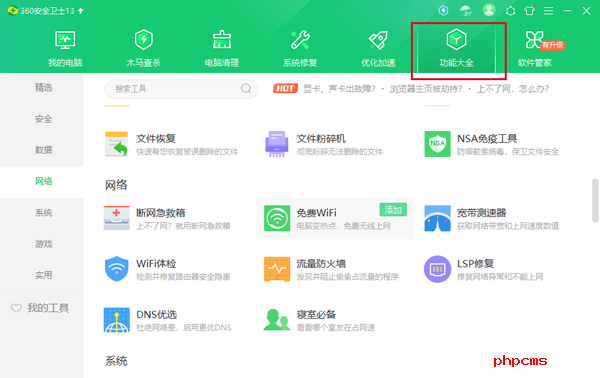Click description 电脑变热点,免费无线上网

pos(344,226)
